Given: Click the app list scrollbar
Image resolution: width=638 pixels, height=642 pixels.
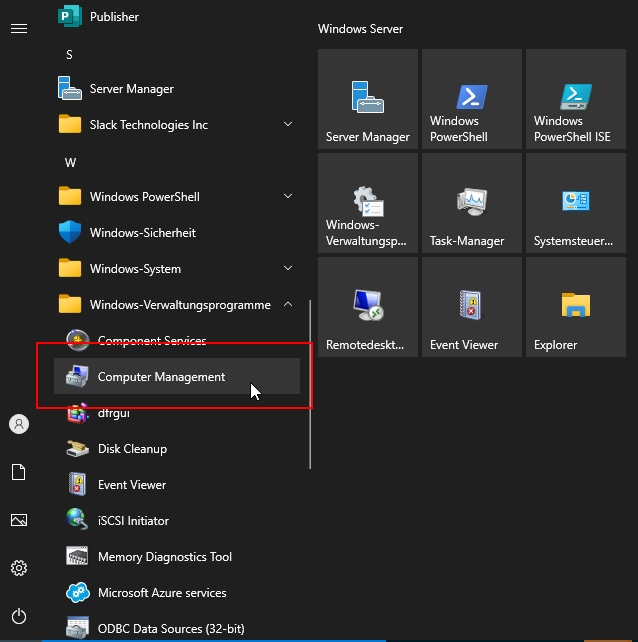Looking at the screenshot, I should (310, 384).
